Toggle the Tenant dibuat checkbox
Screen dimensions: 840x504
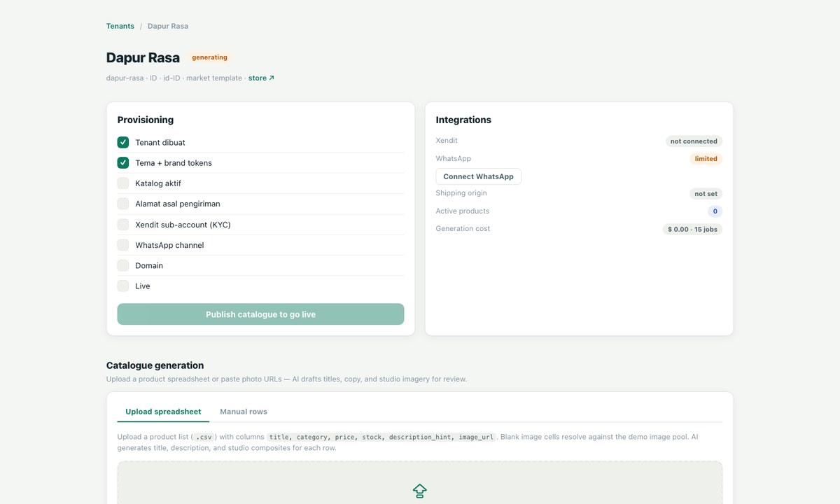[123, 142]
